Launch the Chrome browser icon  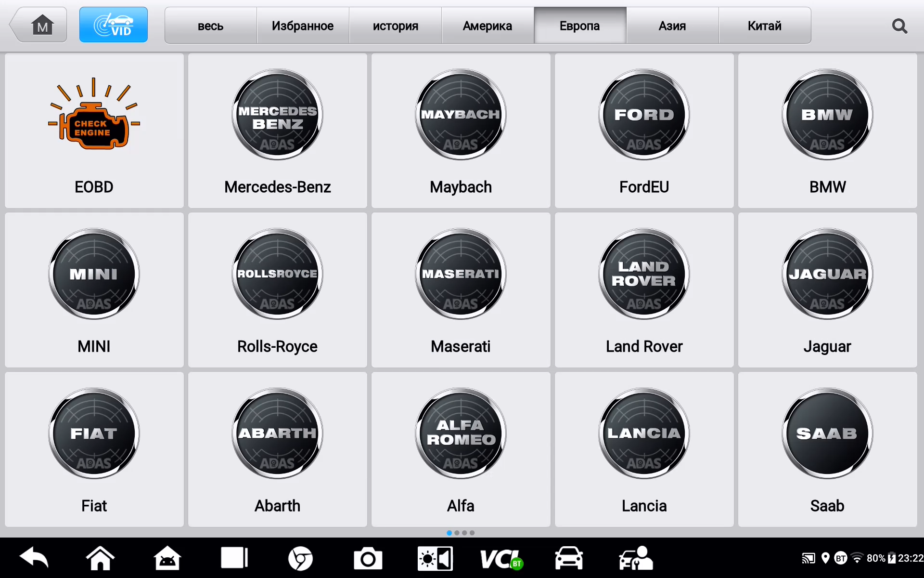tap(300, 559)
